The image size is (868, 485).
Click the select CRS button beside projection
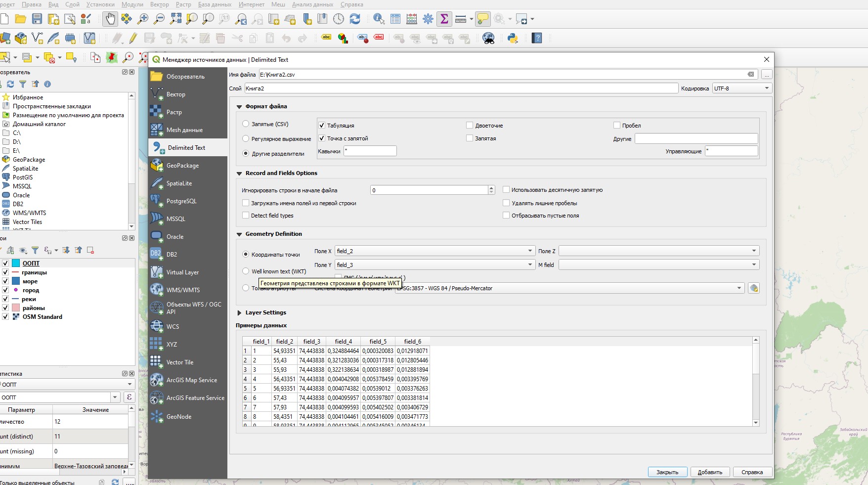[x=753, y=288]
